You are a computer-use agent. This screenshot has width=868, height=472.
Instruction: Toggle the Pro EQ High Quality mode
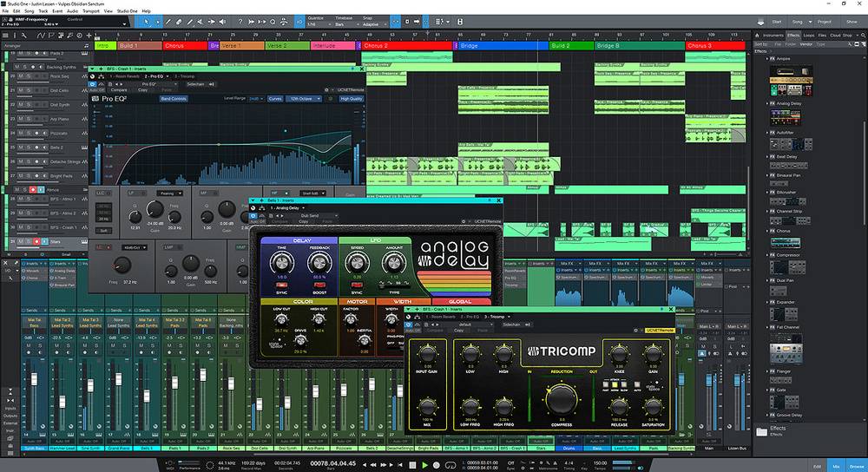(x=351, y=99)
